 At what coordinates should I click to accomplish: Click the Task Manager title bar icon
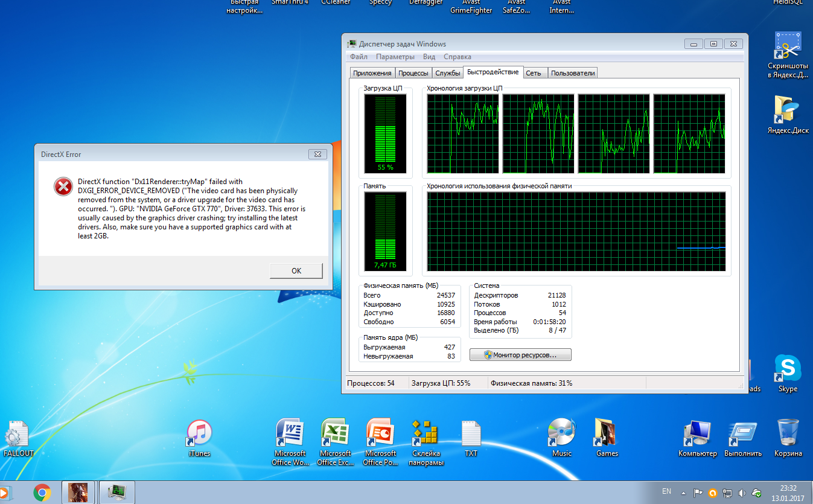(x=352, y=43)
